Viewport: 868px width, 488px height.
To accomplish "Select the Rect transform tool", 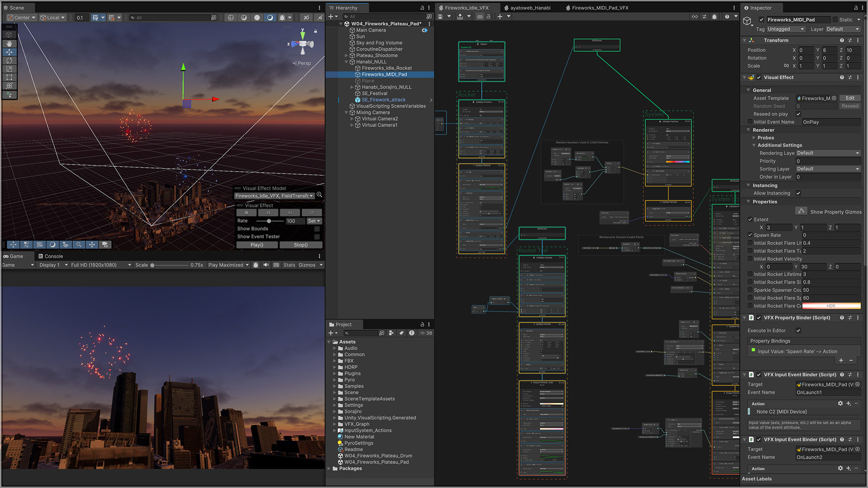I will pos(9,77).
